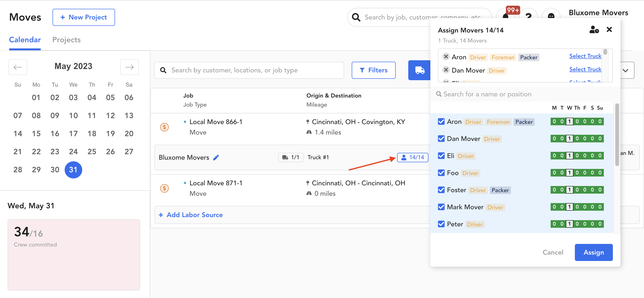The height and width of the screenshot is (298, 644).
Task: Click the blue truck view button
Action: [419, 70]
